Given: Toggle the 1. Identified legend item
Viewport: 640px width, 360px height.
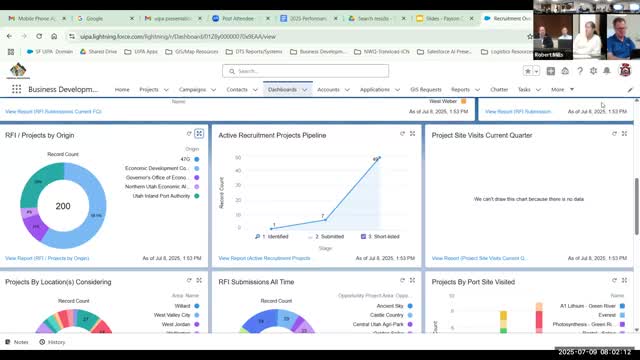Looking at the screenshot, I should pos(272,236).
